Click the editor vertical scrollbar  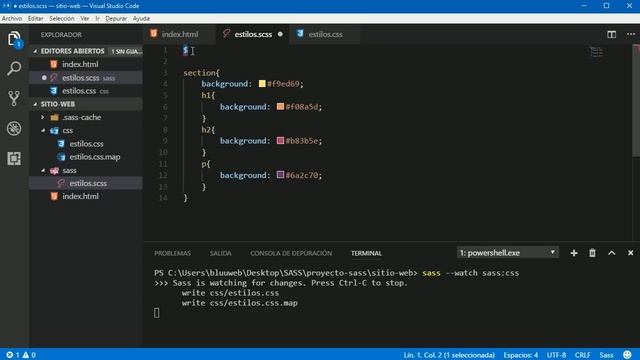coord(636,100)
